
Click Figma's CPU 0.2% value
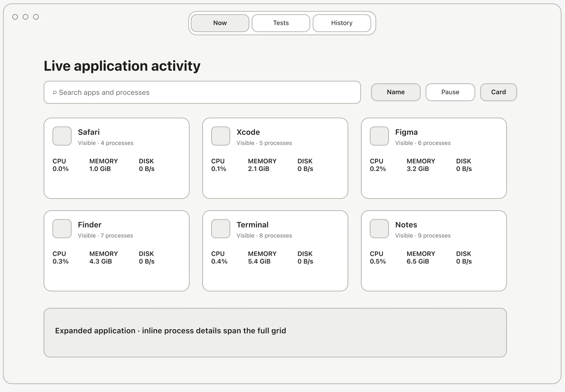[x=378, y=169]
